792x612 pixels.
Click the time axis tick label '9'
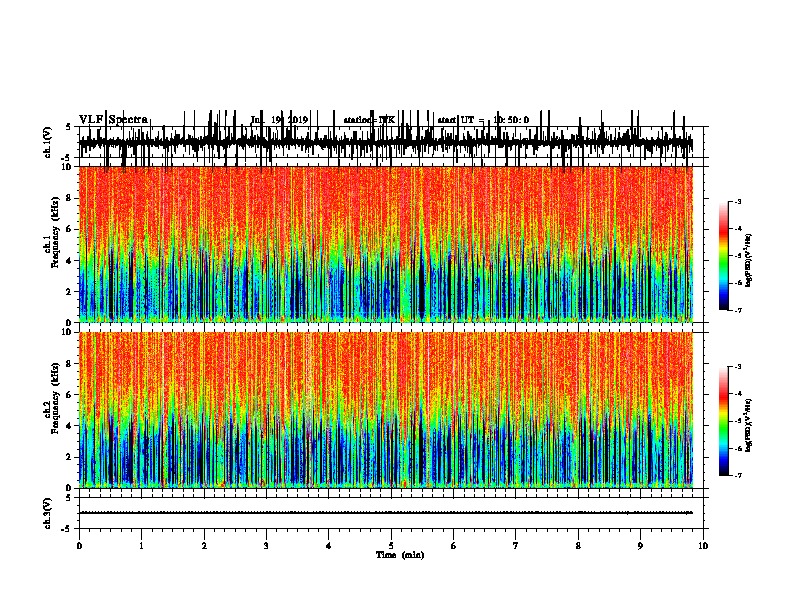point(640,546)
